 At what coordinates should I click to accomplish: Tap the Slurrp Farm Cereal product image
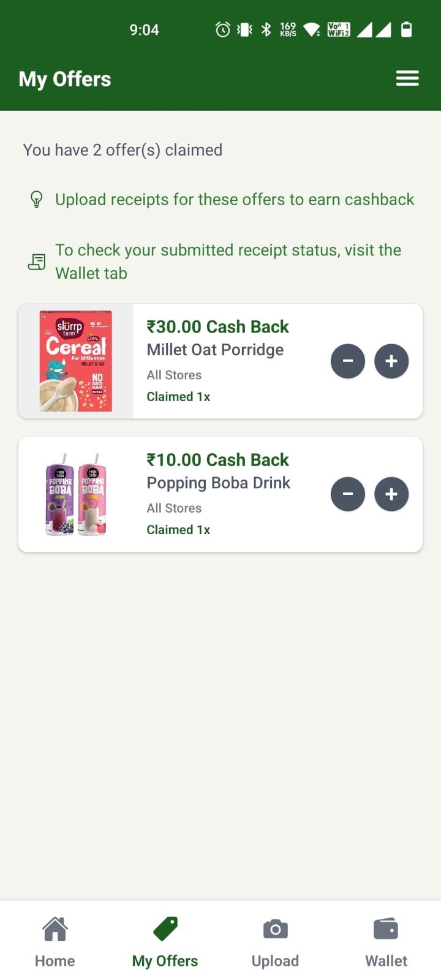coord(76,361)
